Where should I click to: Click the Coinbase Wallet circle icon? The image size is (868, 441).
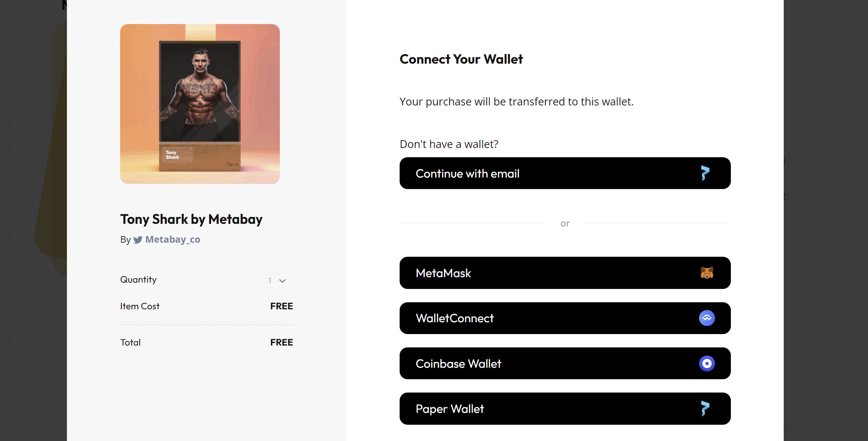point(707,363)
